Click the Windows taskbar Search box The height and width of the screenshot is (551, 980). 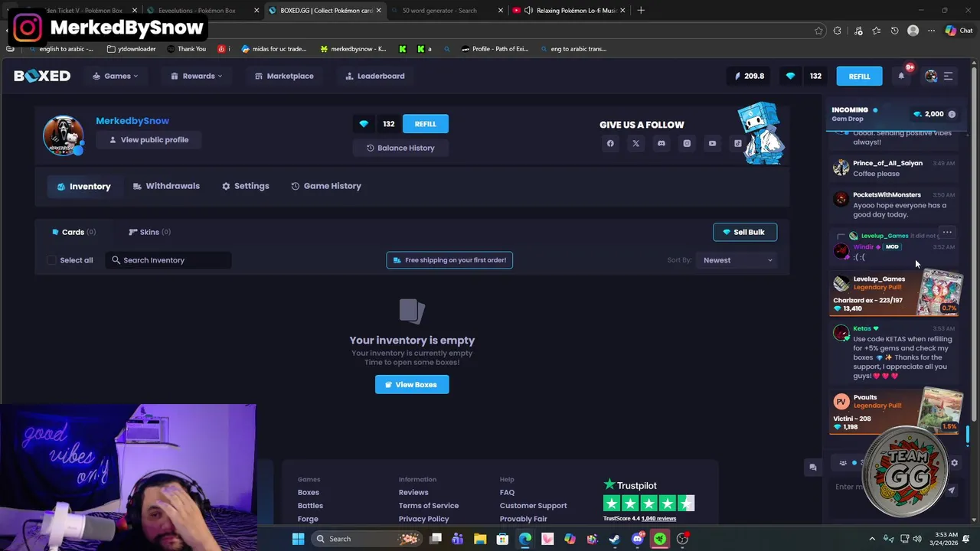[365, 539]
